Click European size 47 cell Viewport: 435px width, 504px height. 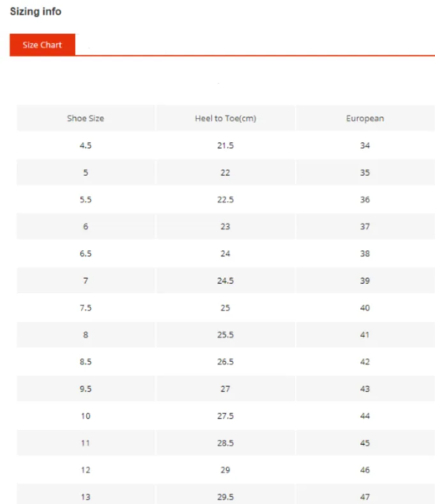(x=365, y=495)
